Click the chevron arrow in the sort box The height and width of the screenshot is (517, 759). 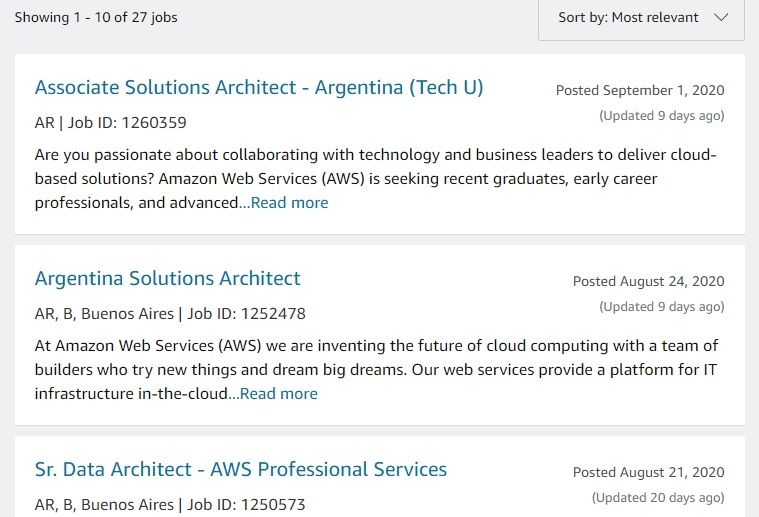tap(722, 17)
